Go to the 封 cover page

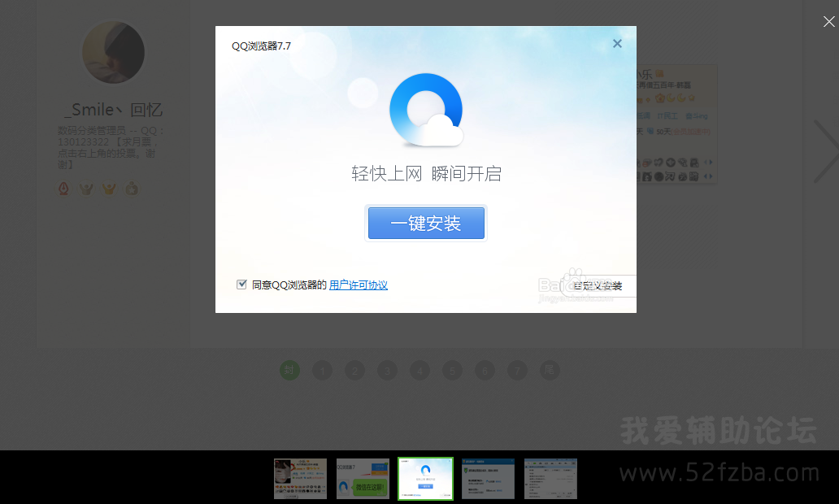[x=289, y=370]
